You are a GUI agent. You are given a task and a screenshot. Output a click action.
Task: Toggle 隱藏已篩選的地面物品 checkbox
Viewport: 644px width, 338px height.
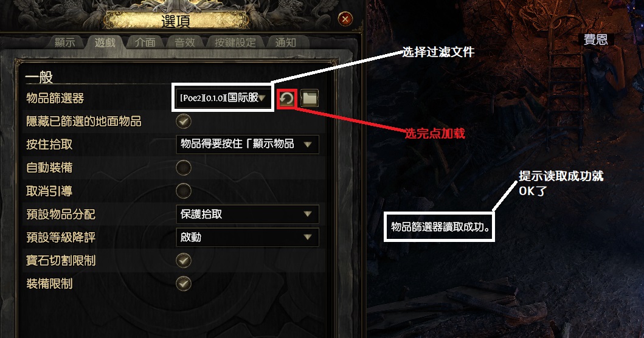[x=184, y=121]
